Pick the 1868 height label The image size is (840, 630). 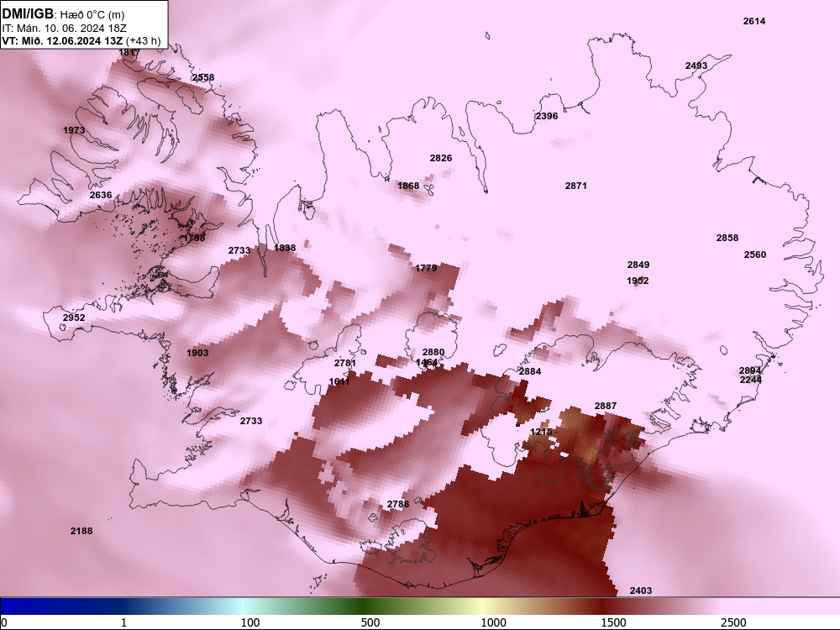point(408,186)
